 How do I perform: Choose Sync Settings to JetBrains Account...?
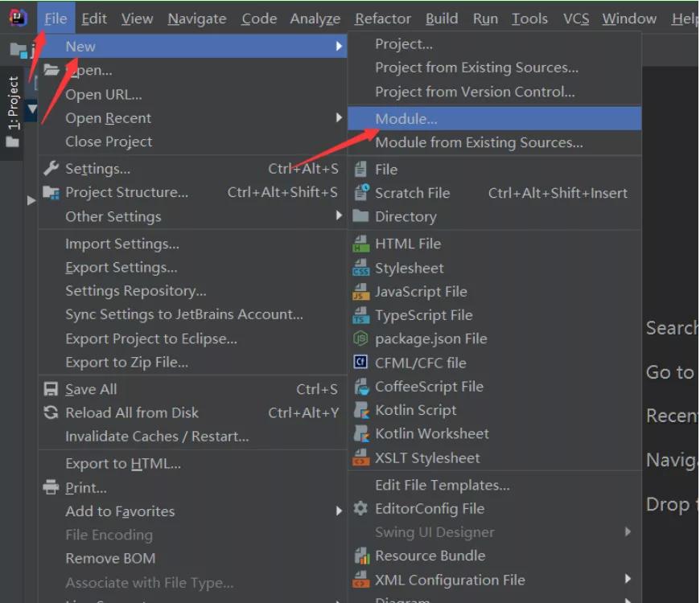192,314
